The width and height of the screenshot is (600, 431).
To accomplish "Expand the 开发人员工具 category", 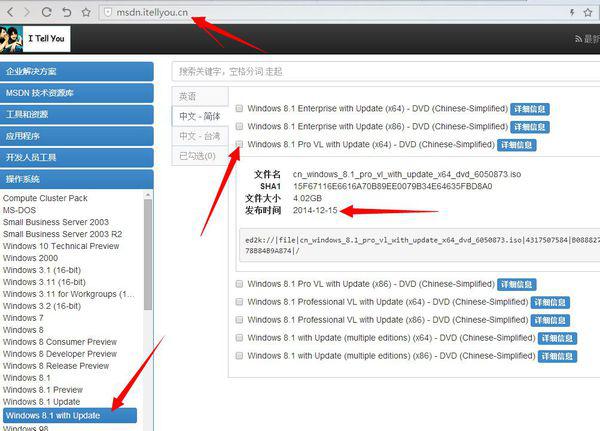I will [x=77, y=157].
